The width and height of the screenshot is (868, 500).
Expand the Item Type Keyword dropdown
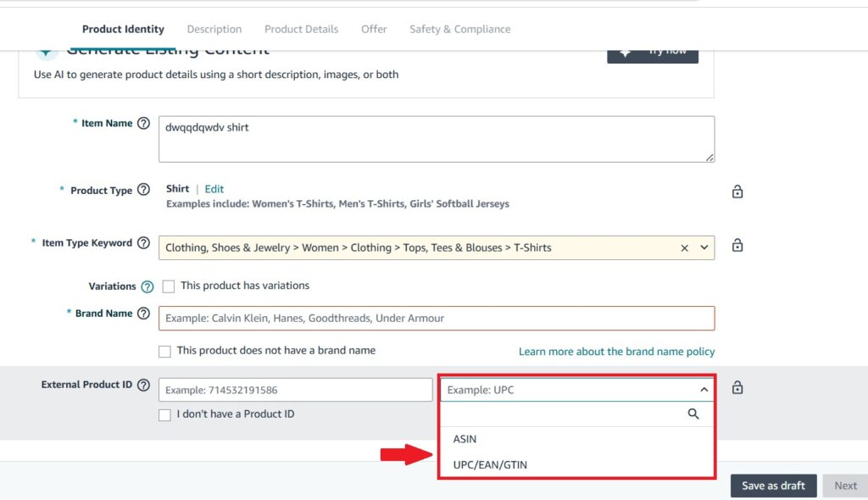(x=704, y=248)
